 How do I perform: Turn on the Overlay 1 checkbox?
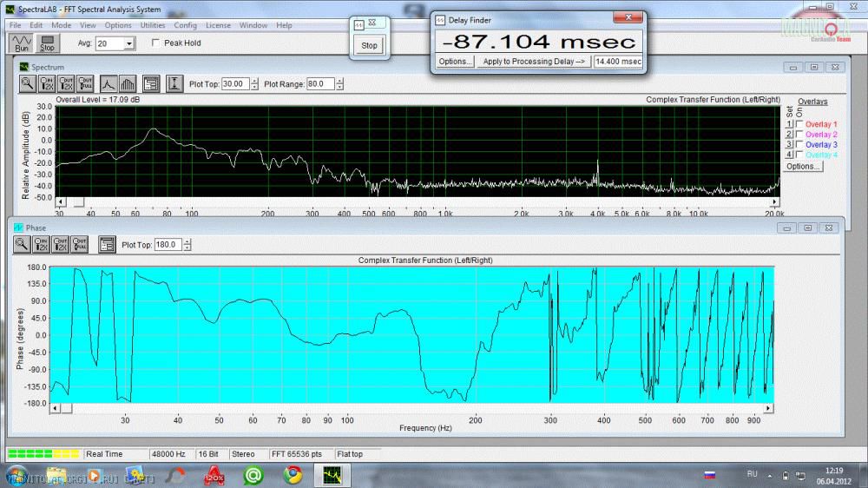[799, 124]
